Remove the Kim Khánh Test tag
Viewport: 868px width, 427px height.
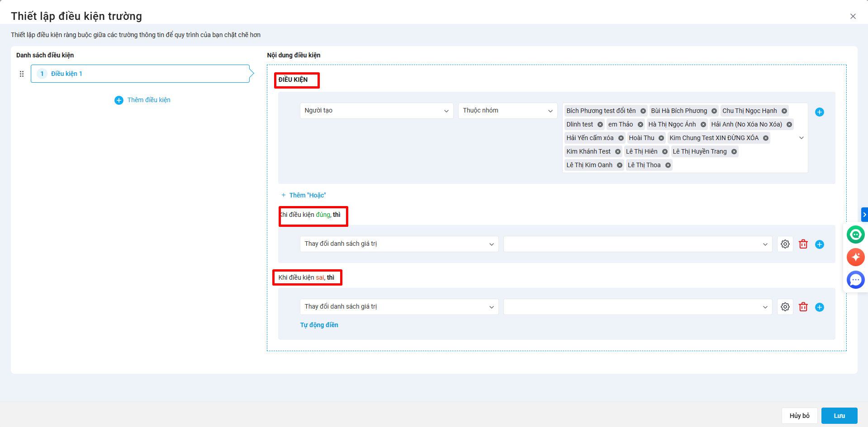tap(618, 152)
